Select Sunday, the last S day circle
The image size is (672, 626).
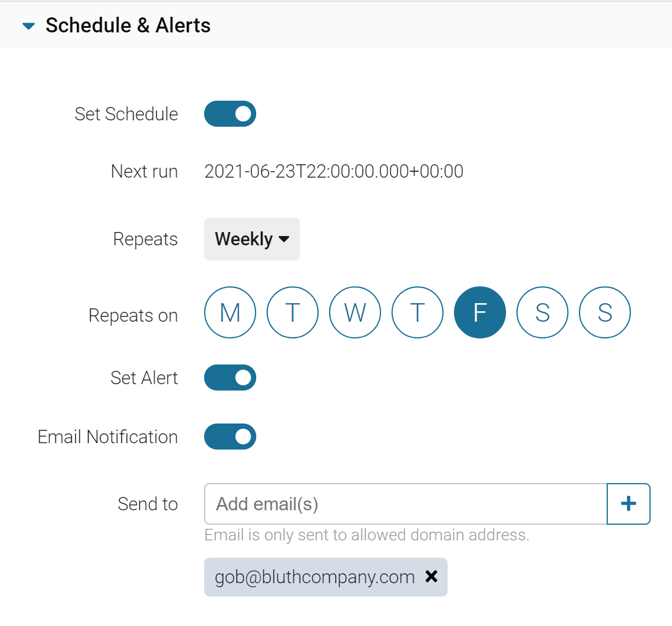coord(605,312)
